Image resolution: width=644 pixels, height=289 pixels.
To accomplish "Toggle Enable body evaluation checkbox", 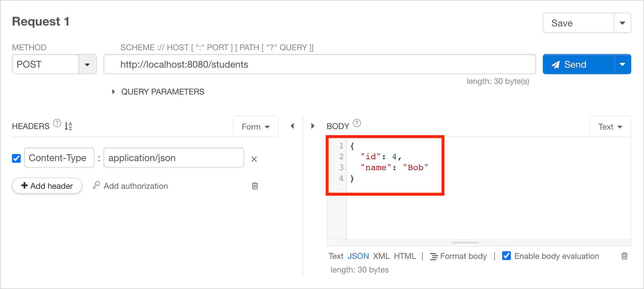I will 506,256.
